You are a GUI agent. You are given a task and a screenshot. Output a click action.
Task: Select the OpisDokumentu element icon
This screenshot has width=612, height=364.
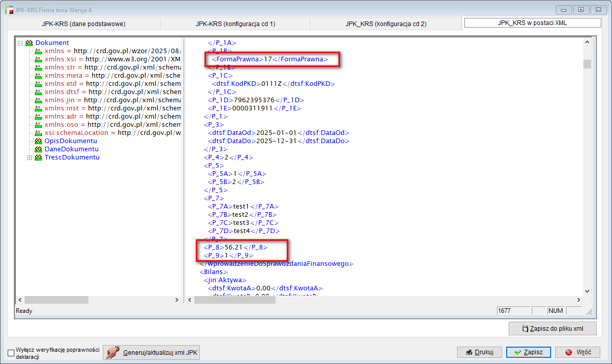click(38, 141)
